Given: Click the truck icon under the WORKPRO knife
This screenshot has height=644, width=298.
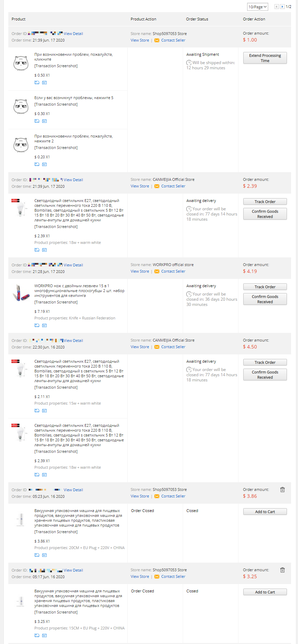Looking at the screenshot, I should [37, 325].
